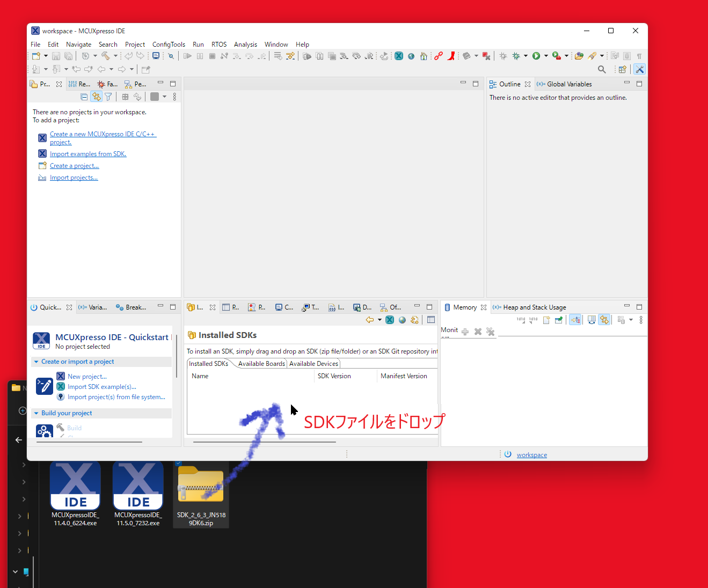708x588 pixels.
Task: Click the back arrow in File Explorer window
Action: (x=19, y=440)
